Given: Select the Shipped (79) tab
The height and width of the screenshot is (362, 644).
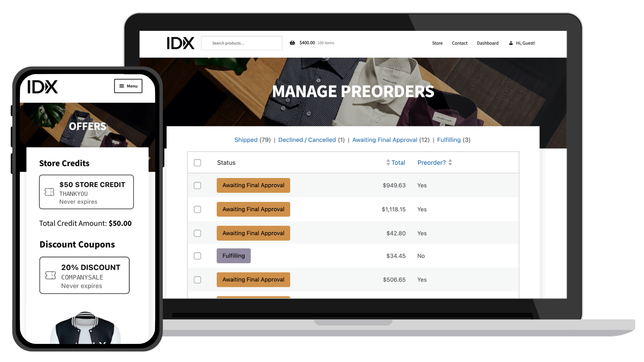Looking at the screenshot, I should 246,140.
